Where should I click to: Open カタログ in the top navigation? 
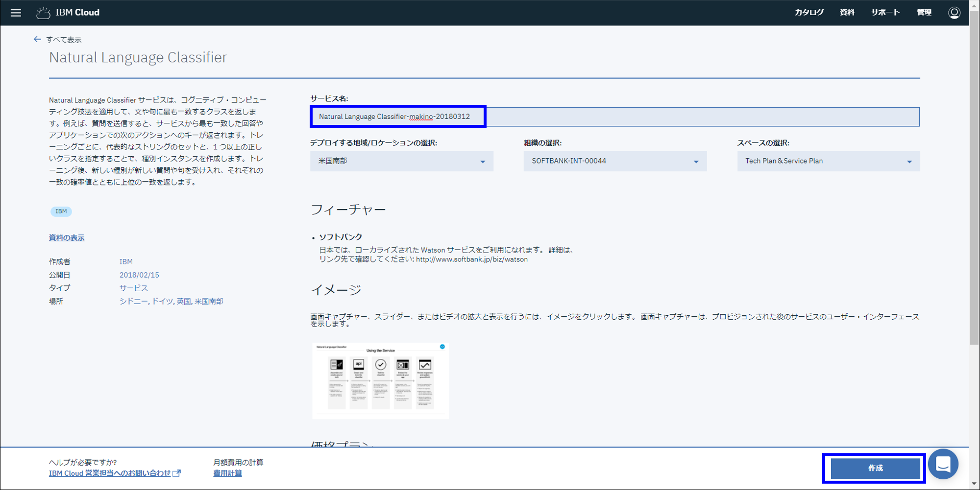coord(809,12)
